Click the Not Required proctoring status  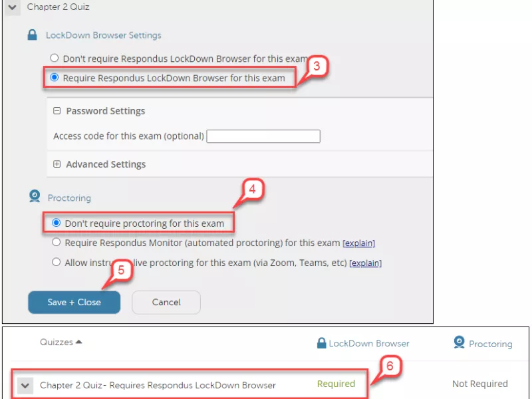tap(480, 384)
